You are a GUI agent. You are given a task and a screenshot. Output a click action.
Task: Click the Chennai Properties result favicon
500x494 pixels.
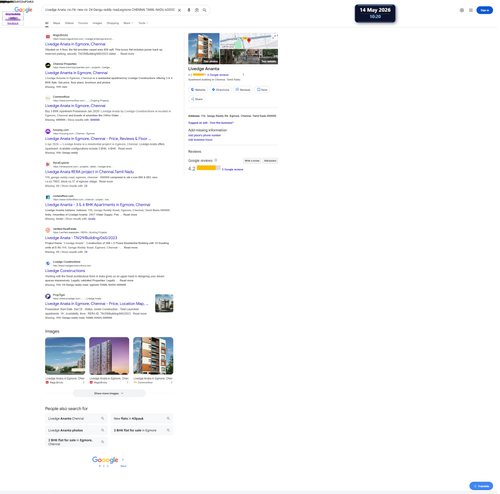click(48, 65)
